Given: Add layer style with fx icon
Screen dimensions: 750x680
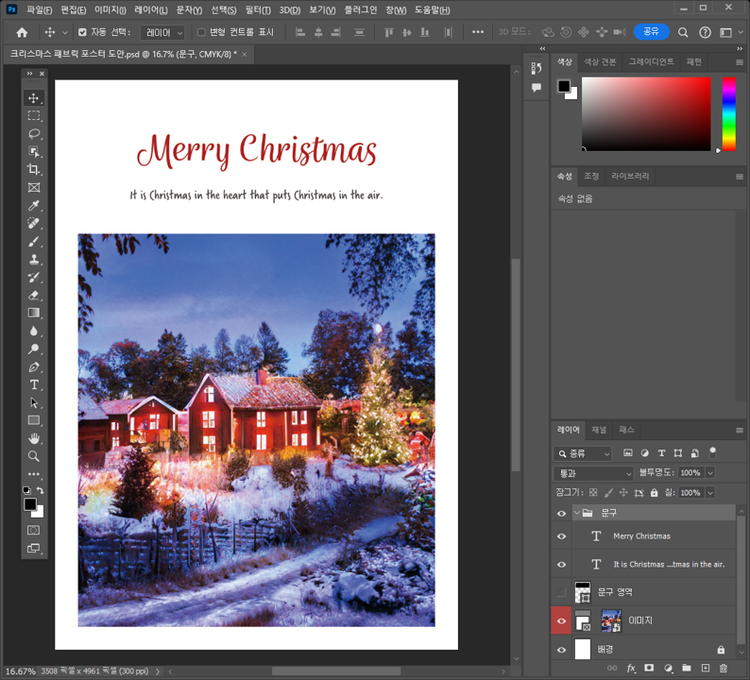Looking at the screenshot, I should pos(631,667).
